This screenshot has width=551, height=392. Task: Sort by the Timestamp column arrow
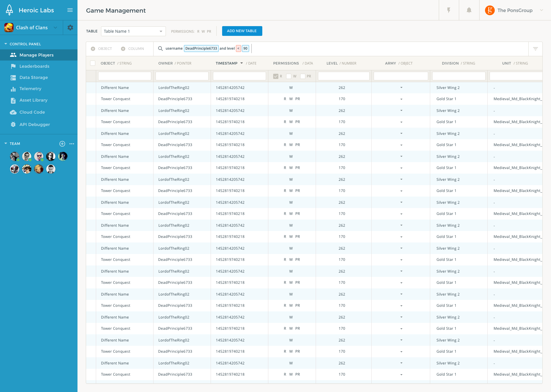pos(242,63)
